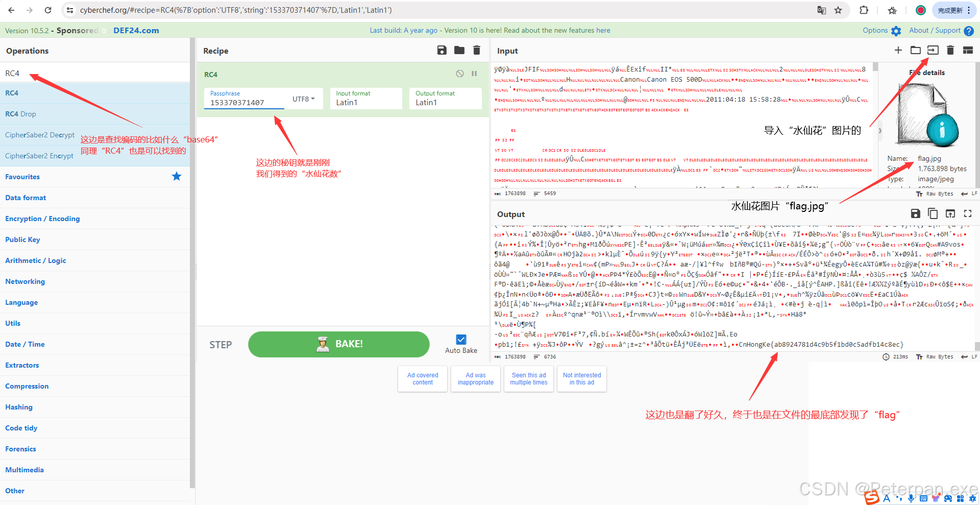This screenshot has height=505, width=980.
Task: Load a recipe using the folder icon
Action: coord(459,50)
